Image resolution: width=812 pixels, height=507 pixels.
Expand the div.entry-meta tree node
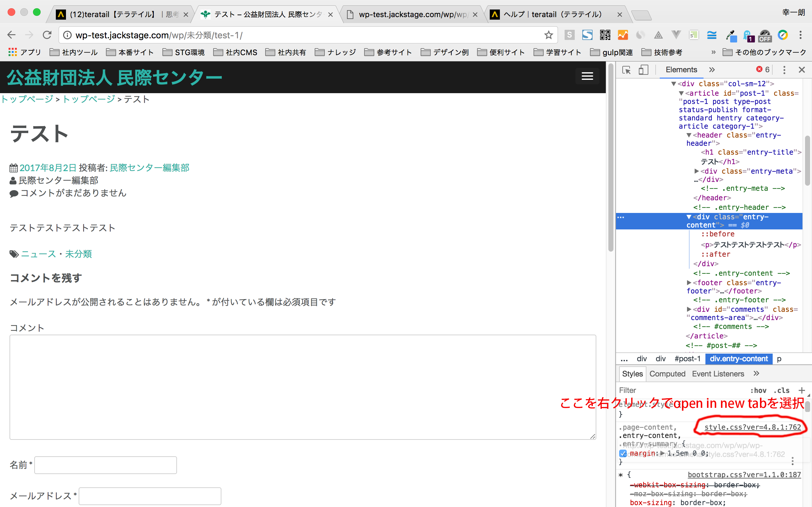pyautogui.click(x=697, y=171)
